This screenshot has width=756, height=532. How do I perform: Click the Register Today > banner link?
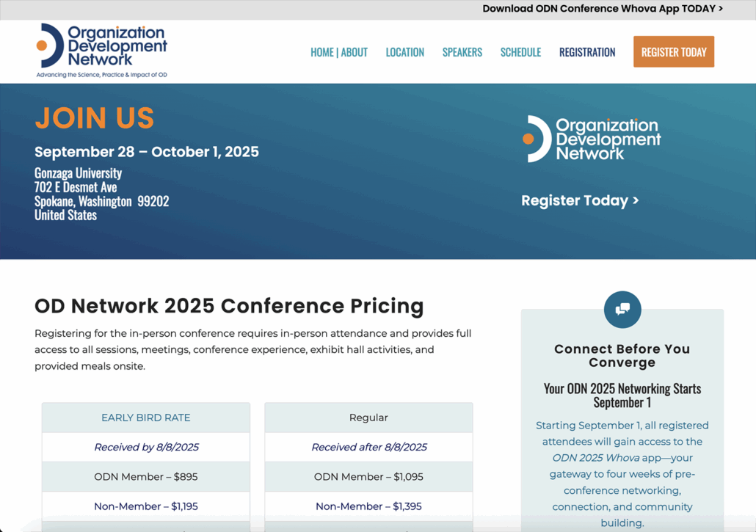pyautogui.click(x=580, y=200)
